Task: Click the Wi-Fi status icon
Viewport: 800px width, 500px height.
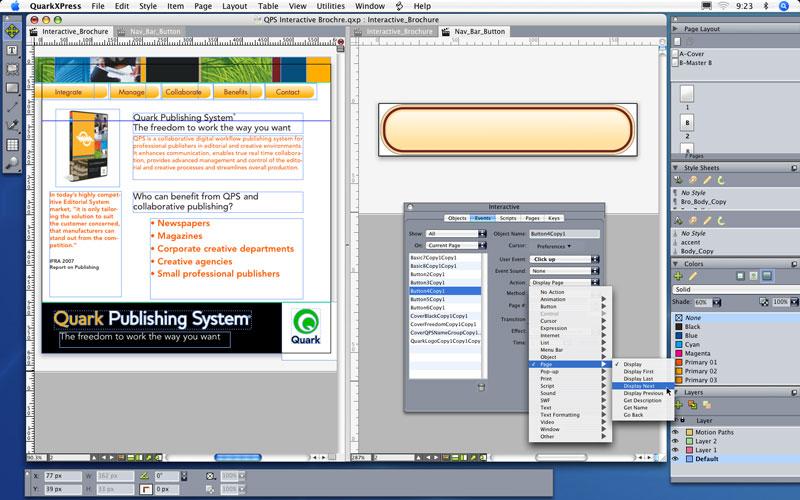Action: 723,6
